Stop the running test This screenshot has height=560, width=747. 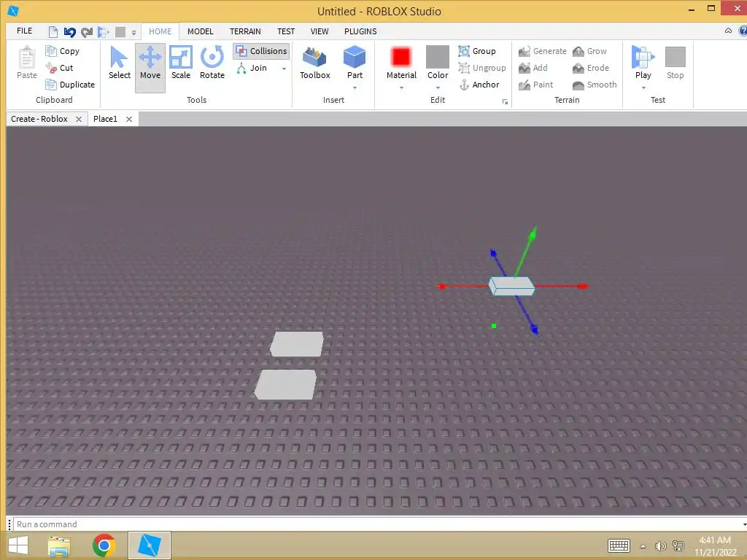pyautogui.click(x=675, y=63)
